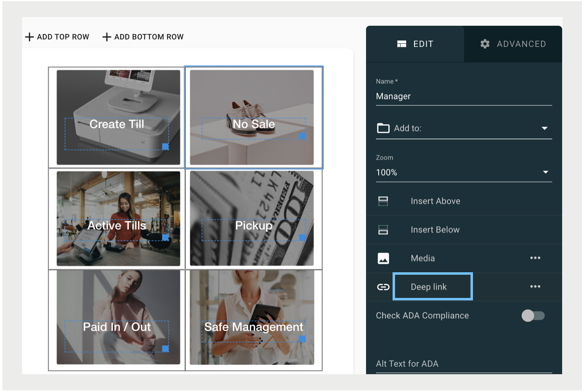
Task: Click the resize handle on Active Tills label
Action: pos(165,237)
